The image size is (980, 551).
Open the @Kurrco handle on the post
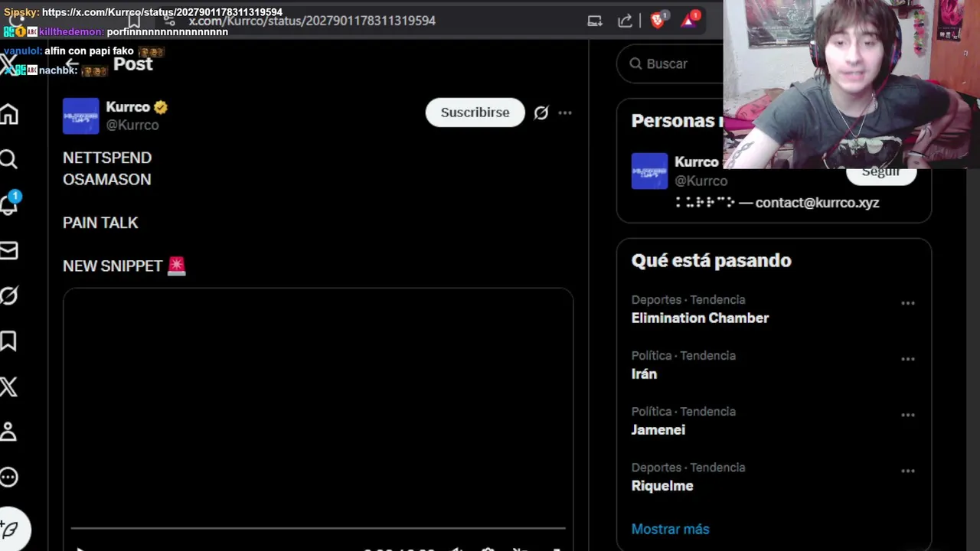[x=132, y=125]
